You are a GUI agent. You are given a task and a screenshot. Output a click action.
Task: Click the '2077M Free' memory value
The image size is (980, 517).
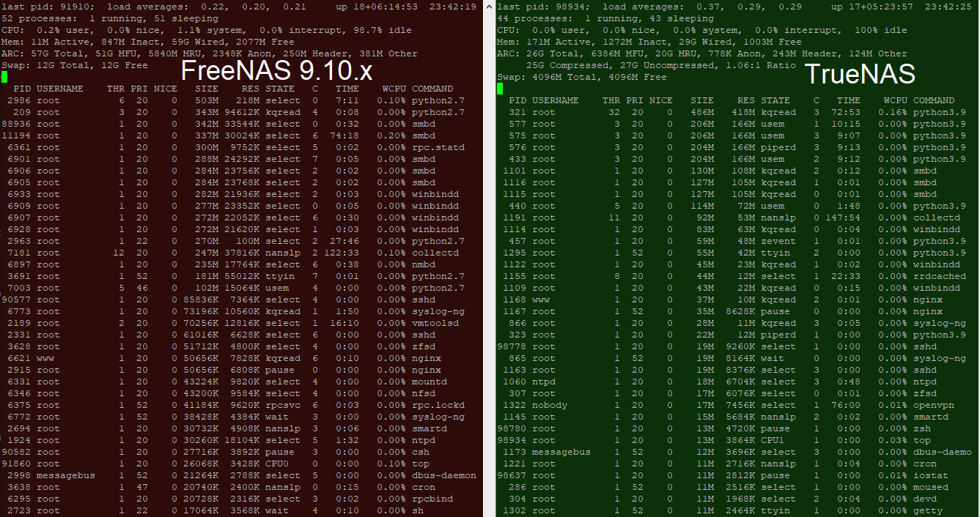pos(265,42)
